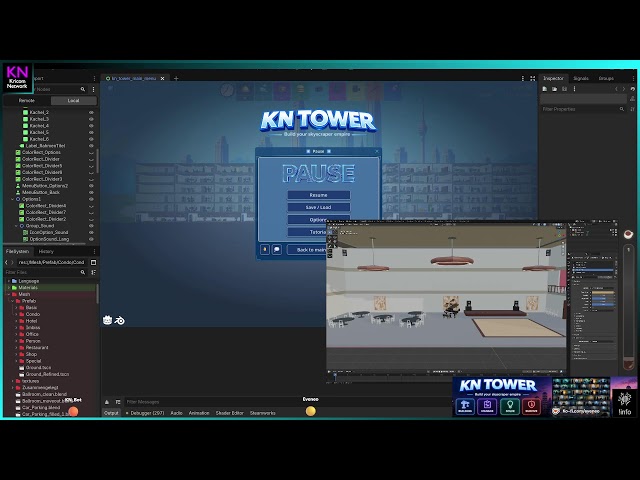Show the ColorRect_Options node
Image resolution: width=640 pixels, height=480 pixels.
point(91,153)
